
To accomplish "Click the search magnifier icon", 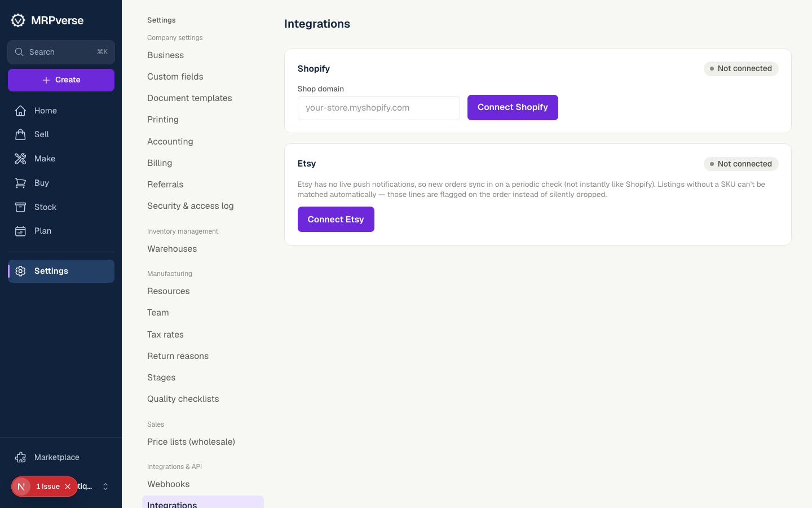I will pyautogui.click(x=19, y=52).
